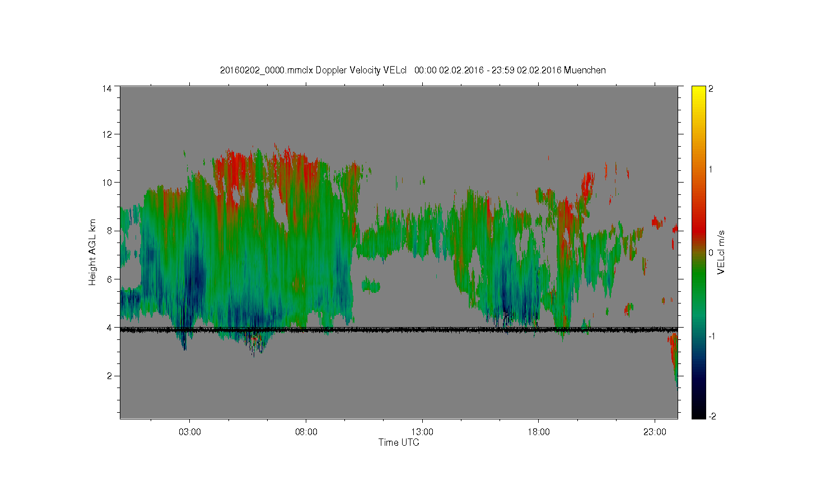Click the 'VELcl m/s' colorbar label
Image resolution: width=840 pixels, height=504 pixels.
tap(721, 252)
